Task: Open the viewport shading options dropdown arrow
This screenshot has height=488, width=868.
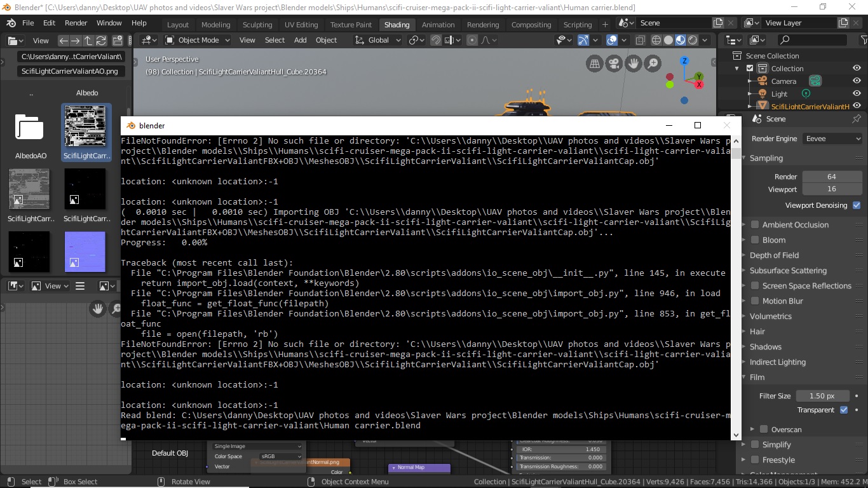Action: pyautogui.click(x=706, y=40)
